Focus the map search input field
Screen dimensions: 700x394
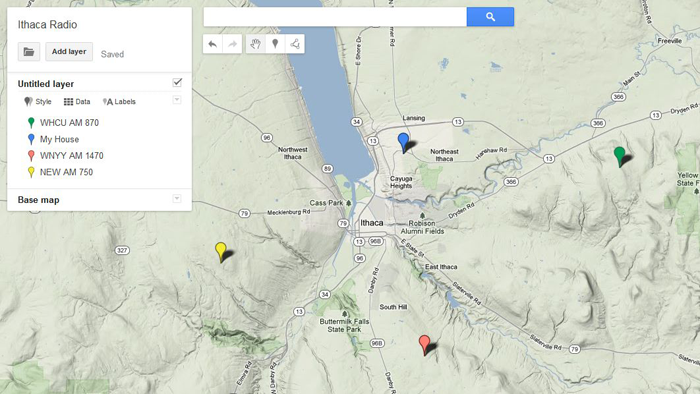(335, 17)
